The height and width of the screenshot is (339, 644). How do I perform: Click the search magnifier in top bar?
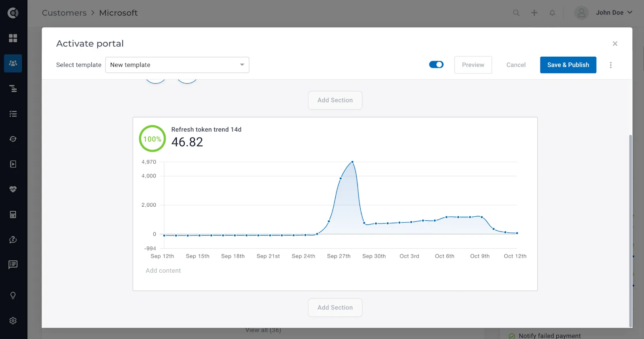(x=516, y=13)
